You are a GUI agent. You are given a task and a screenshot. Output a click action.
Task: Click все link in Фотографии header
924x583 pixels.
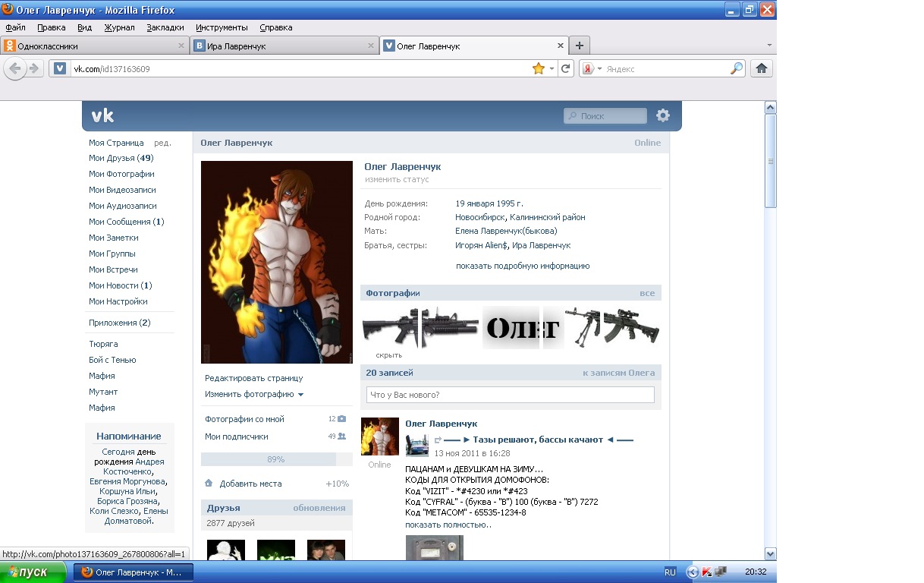(x=647, y=293)
